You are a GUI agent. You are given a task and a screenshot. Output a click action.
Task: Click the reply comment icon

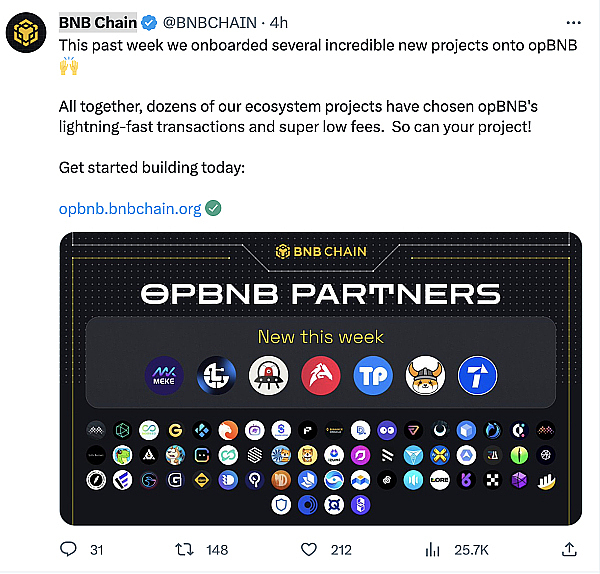pyautogui.click(x=68, y=549)
